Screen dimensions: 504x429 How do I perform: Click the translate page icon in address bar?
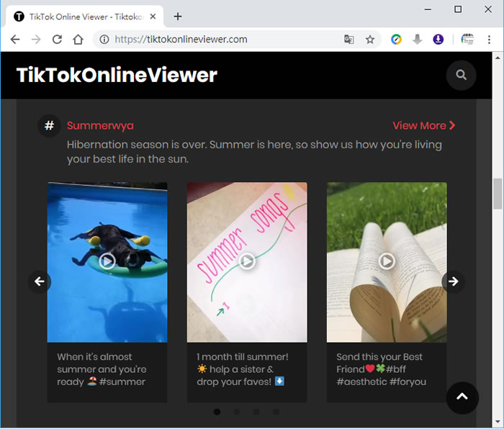point(349,40)
